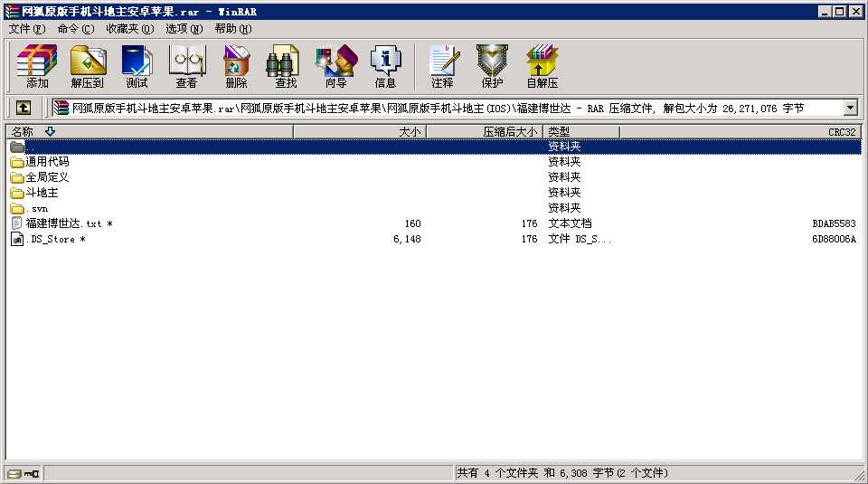Open the address bar dropdown arrow

coord(850,108)
